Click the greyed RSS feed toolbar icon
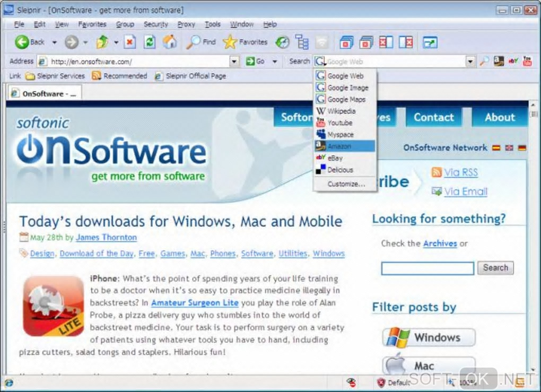 pyautogui.click(x=321, y=42)
